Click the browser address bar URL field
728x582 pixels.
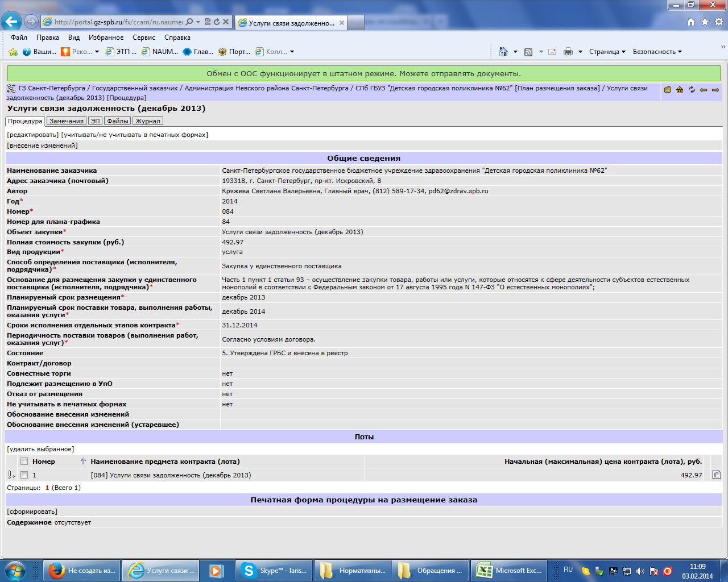[118, 22]
